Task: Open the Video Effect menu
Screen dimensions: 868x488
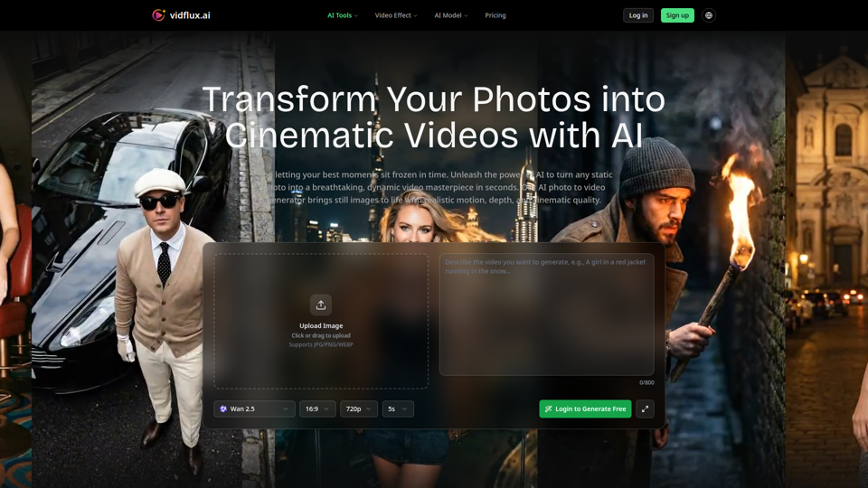Action: pos(396,15)
